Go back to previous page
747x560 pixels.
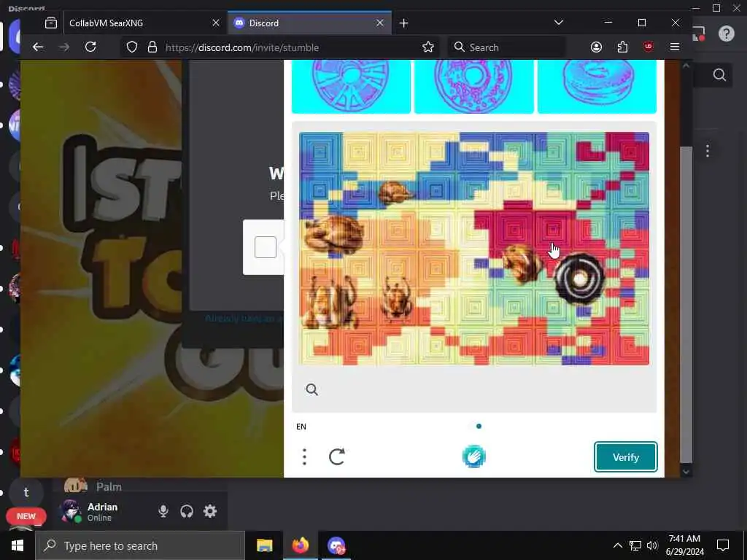coord(38,47)
